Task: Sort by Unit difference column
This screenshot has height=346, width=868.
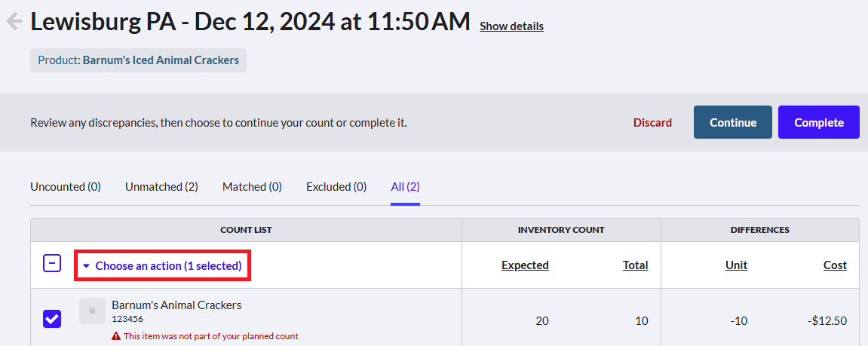Action: coord(736,265)
